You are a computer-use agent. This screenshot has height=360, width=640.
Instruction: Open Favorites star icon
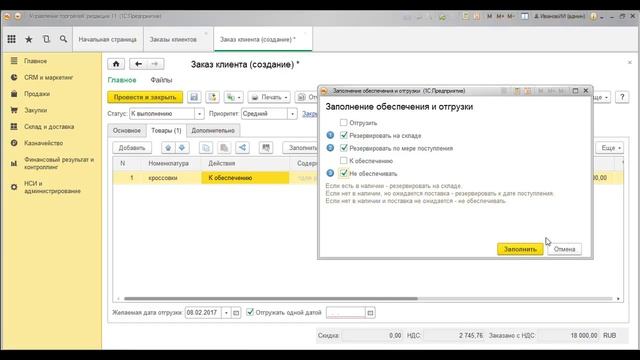tap(29, 39)
